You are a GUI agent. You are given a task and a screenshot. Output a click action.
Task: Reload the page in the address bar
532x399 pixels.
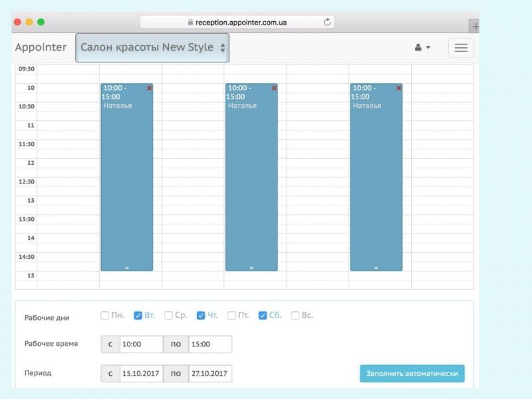click(x=327, y=22)
